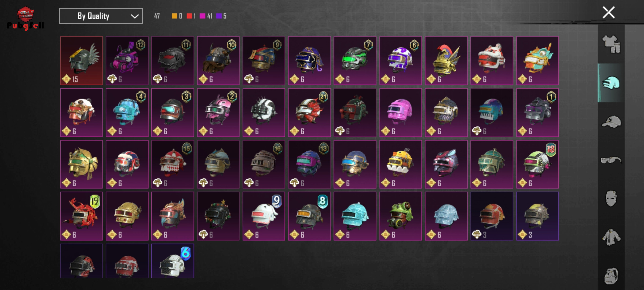This screenshot has height=290, width=644.
Task: Click the pink quality count 41 filter
Action: (206, 16)
